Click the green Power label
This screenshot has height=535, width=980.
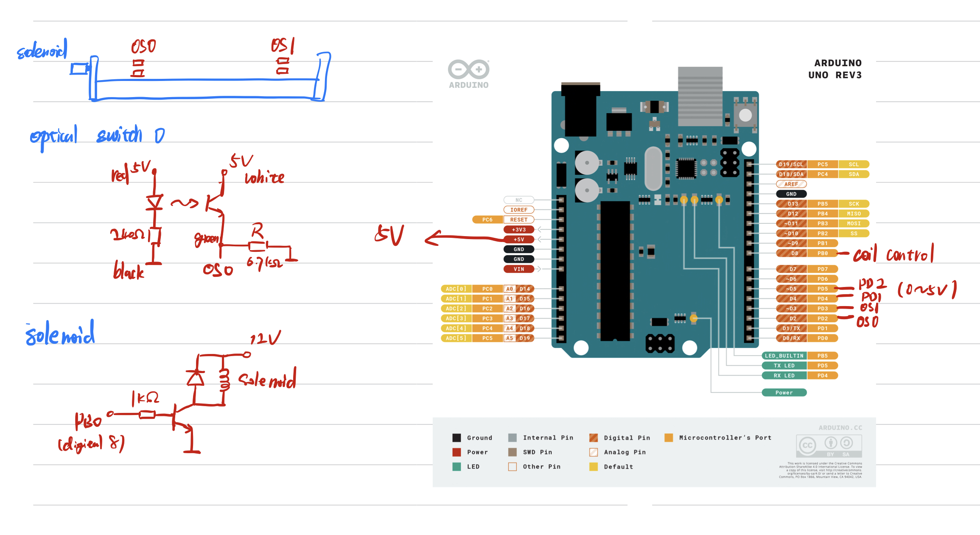coord(784,393)
